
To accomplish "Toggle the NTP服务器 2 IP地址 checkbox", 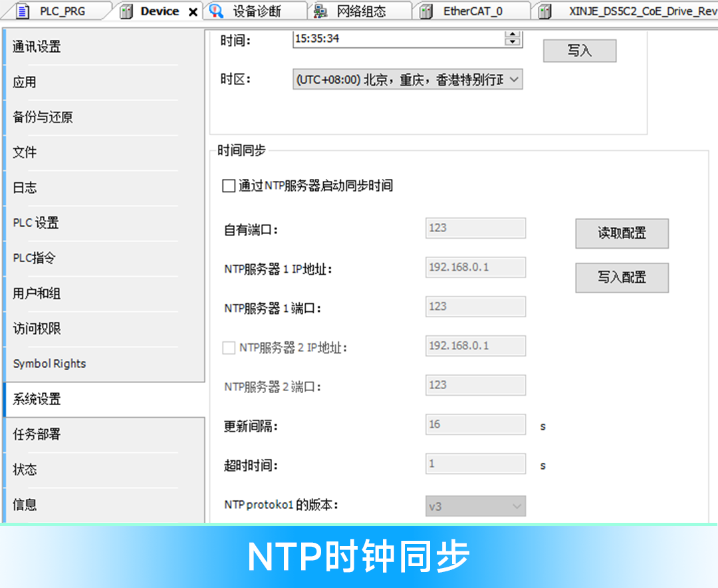I will click(x=229, y=347).
